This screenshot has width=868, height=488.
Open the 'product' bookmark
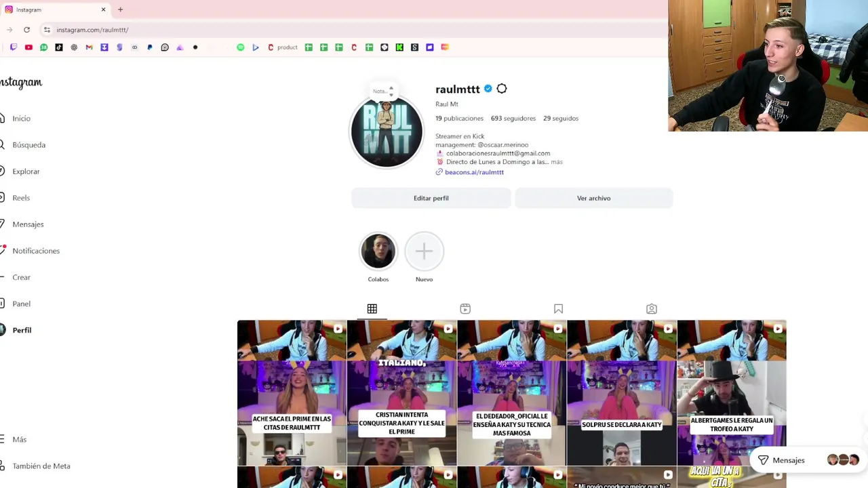283,47
